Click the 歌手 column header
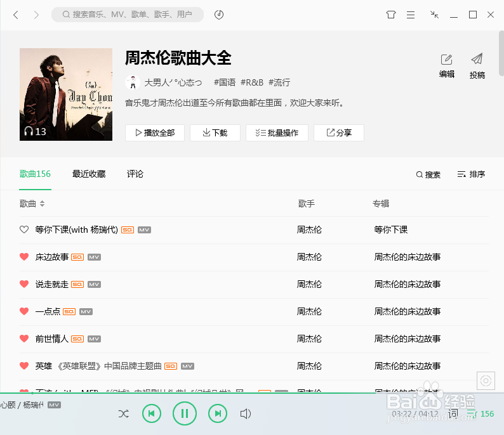 (307, 204)
